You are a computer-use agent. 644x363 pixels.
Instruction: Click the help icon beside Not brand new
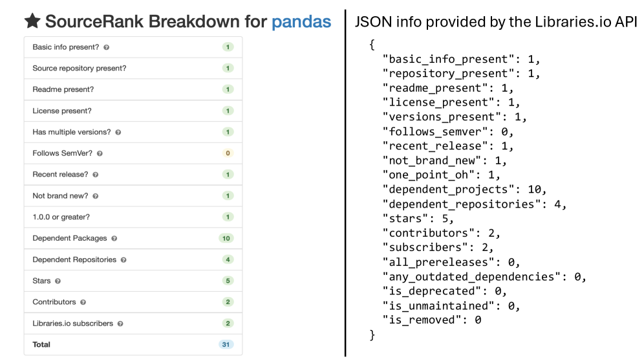95,196
